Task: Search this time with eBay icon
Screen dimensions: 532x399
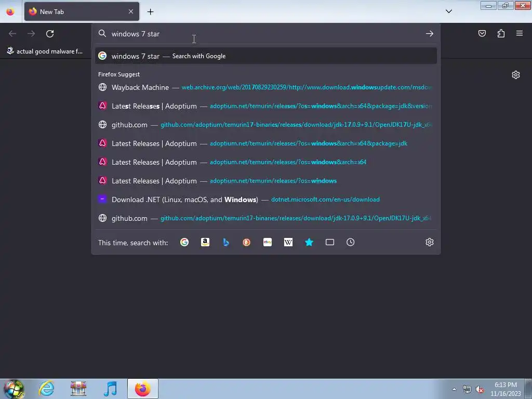Action: pos(268,242)
